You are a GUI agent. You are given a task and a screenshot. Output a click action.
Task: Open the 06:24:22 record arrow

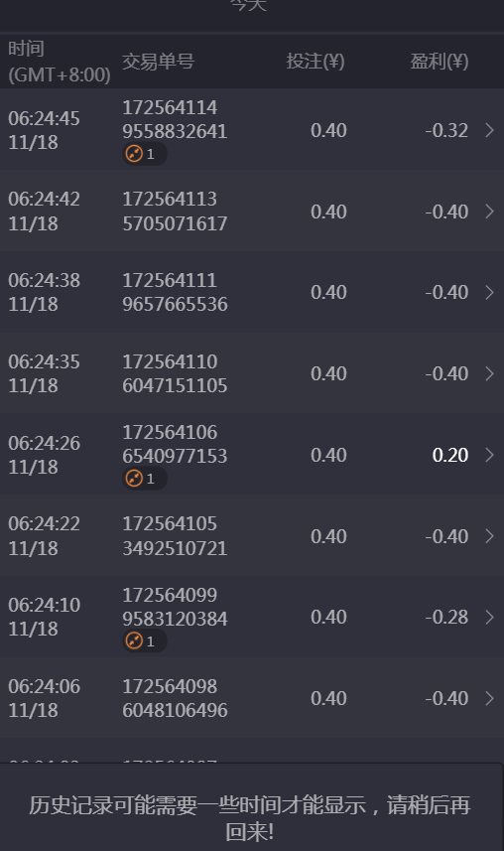point(489,536)
